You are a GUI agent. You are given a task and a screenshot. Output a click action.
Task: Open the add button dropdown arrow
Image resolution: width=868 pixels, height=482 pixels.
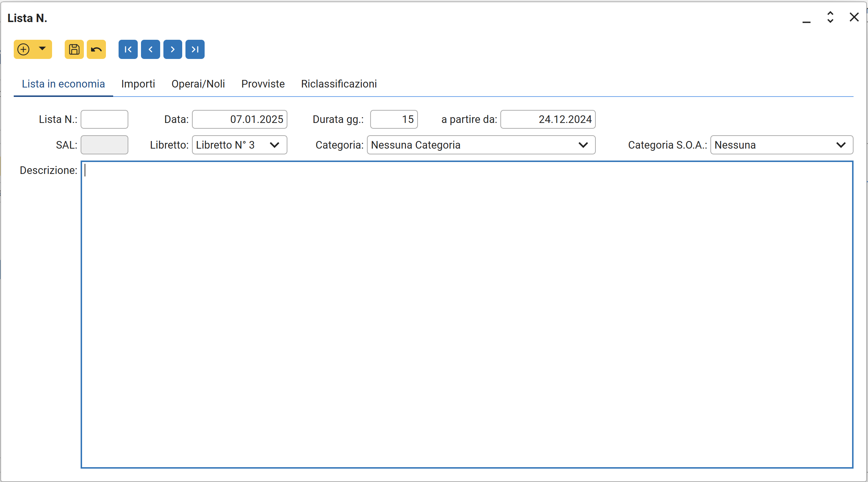42,49
